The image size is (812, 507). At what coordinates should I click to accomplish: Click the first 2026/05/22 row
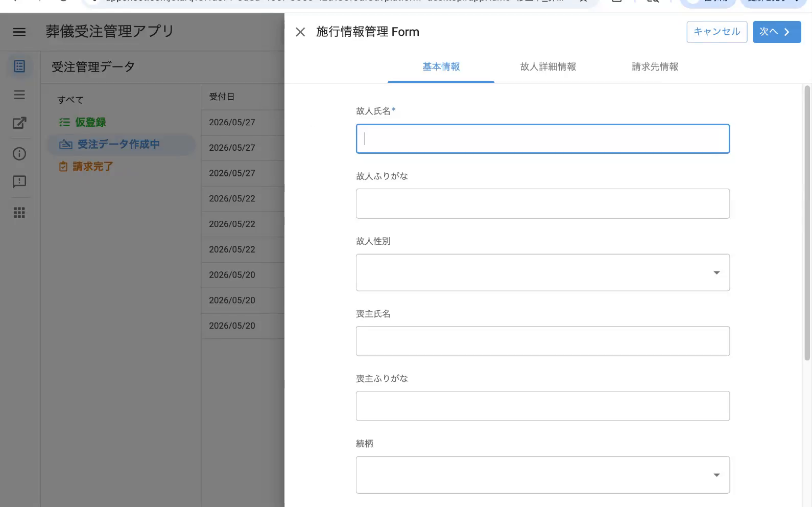click(x=243, y=199)
